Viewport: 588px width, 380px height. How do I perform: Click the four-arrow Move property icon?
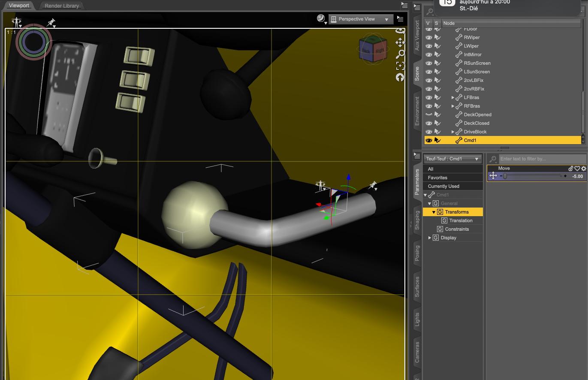(x=493, y=175)
